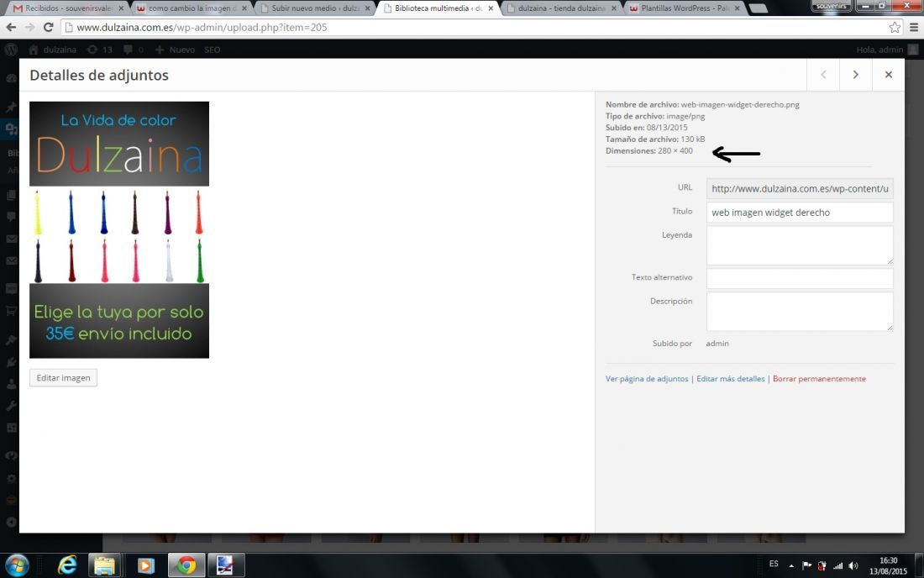Bookmark this page with the star icon

click(895, 27)
